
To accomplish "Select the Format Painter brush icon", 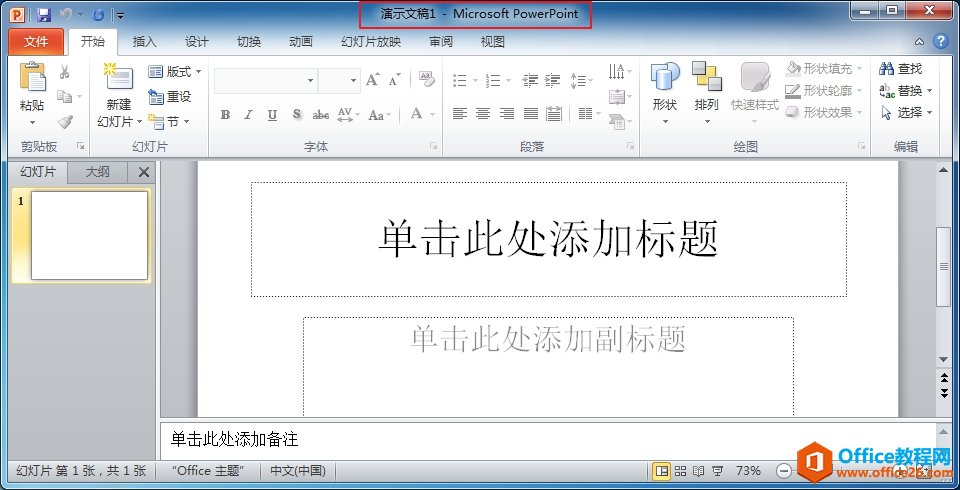I will [65, 121].
